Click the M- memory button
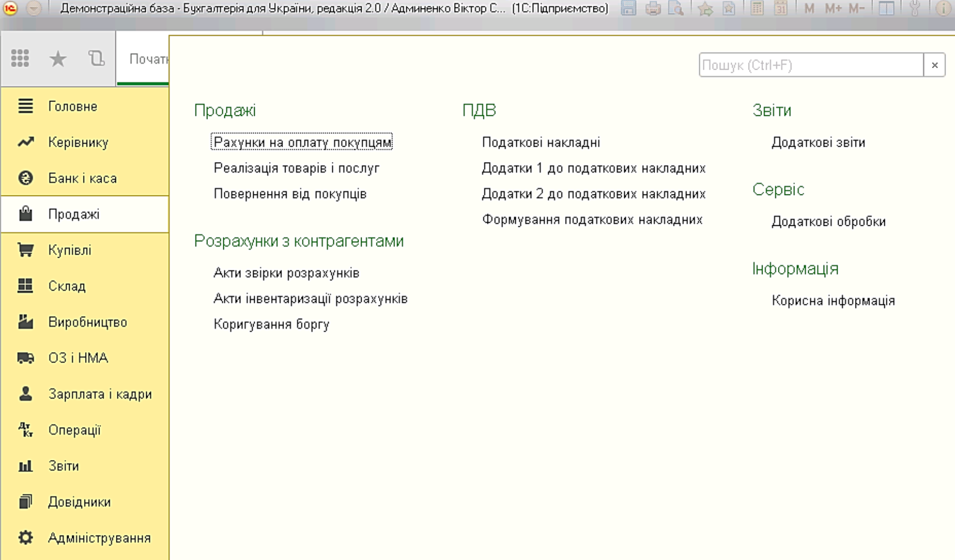Image resolution: width=955 pixels, height=560 pixels. pos(857,8)
